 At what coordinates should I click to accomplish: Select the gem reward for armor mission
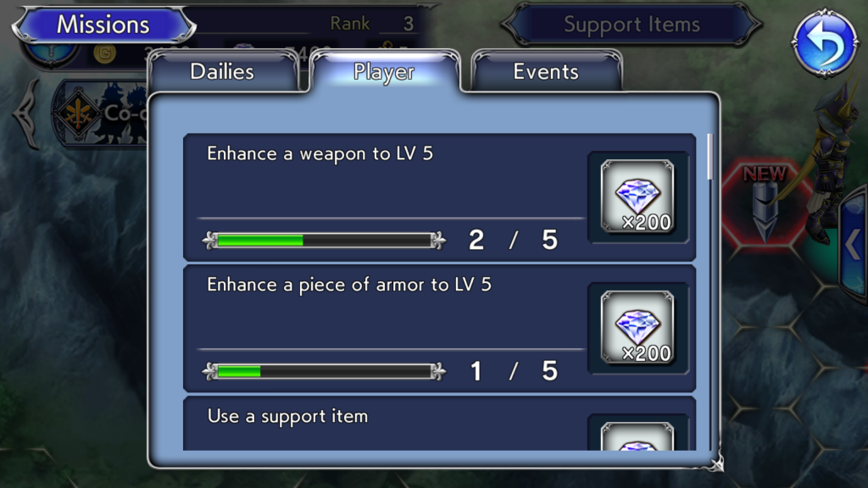(637, 328)
